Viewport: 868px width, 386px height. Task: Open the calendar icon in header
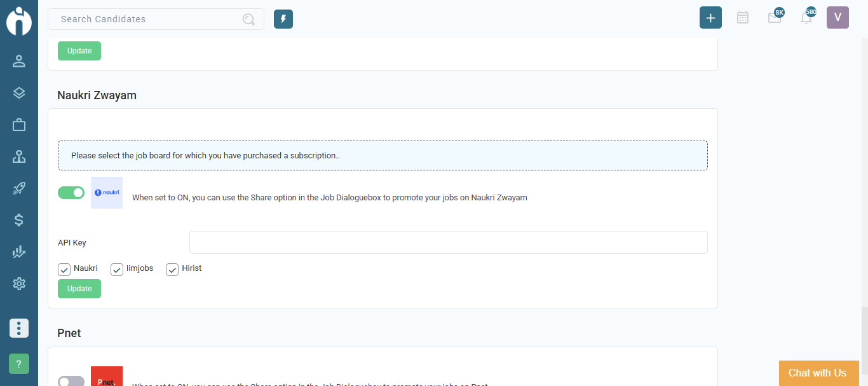click(742, 18)
